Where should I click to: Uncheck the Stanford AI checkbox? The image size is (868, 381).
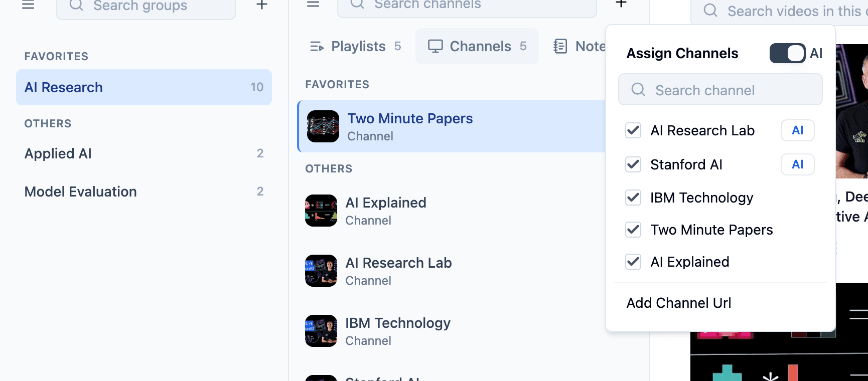coord(633,164)
